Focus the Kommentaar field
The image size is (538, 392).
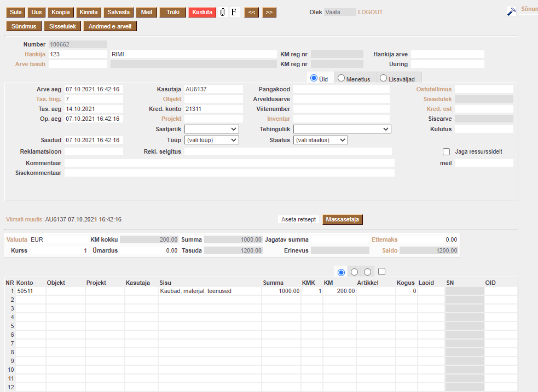pos(229,163)
